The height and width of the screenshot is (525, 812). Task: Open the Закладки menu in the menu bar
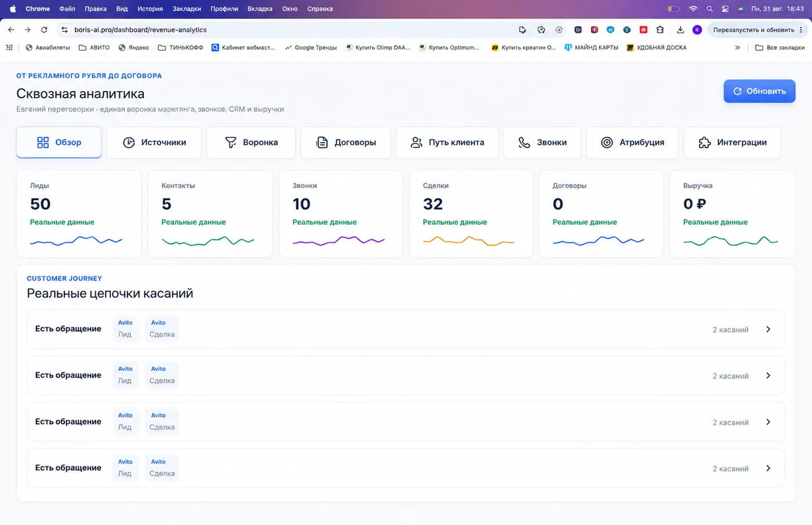coord(187,9)
